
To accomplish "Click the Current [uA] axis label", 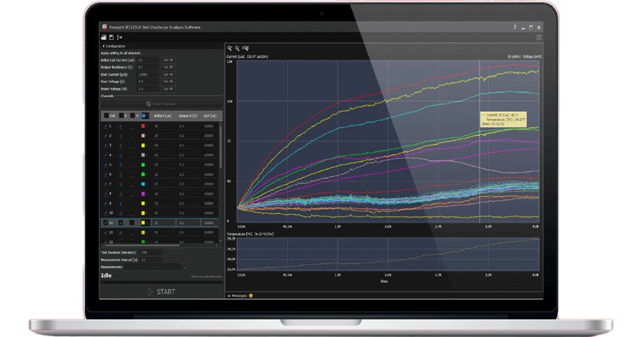I will point(236,56).
